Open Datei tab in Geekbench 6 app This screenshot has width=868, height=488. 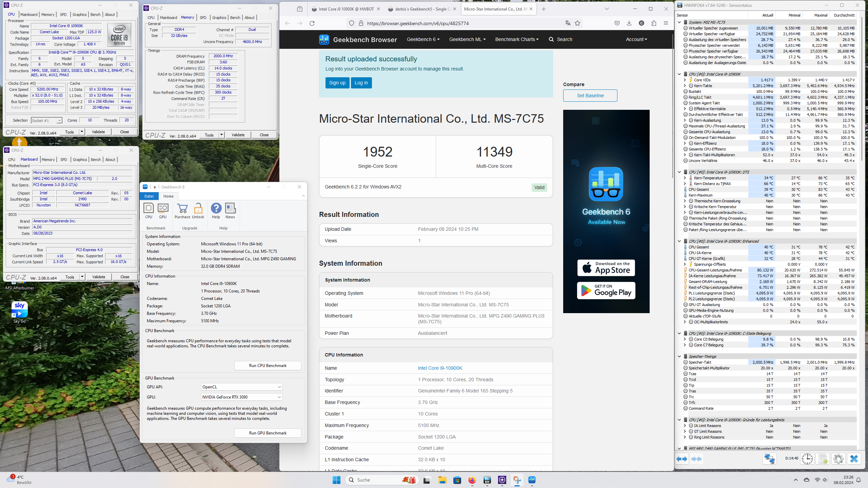click(x=149, y=196)
